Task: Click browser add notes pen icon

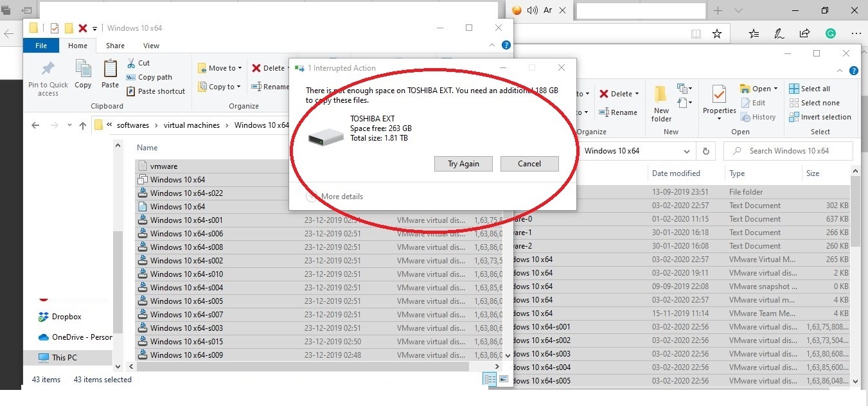Action: [x=779, y=33]
